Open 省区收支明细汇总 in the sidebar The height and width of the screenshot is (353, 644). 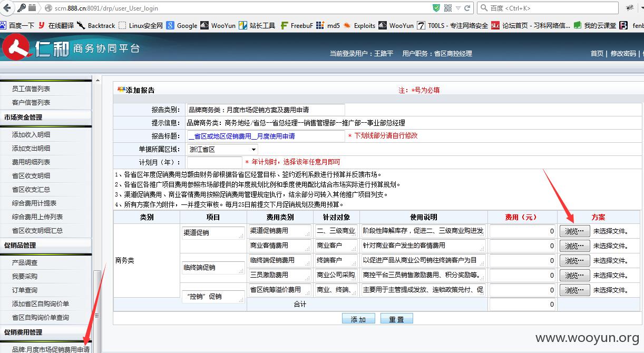(x=37, y=231)
